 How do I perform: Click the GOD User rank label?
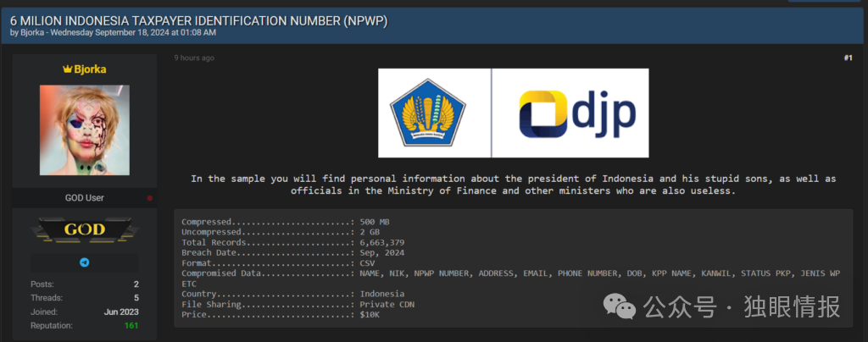[85, 198]
